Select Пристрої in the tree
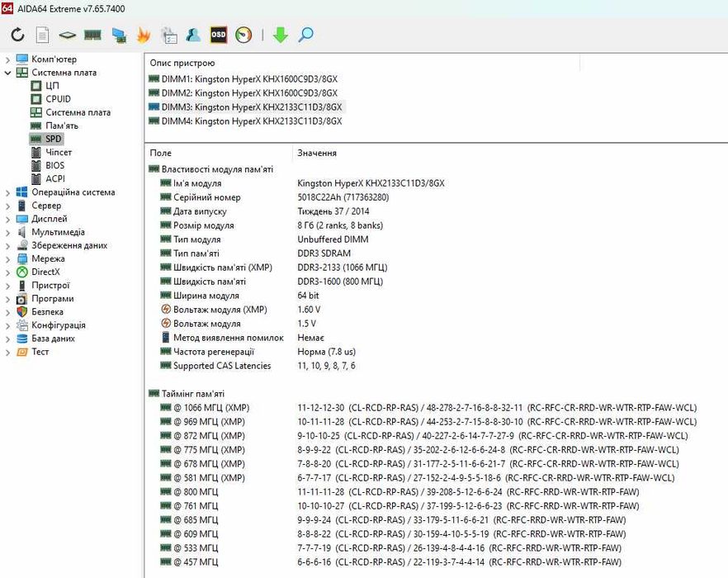Viewport: 728px width, 578px height. click(50, 286)
